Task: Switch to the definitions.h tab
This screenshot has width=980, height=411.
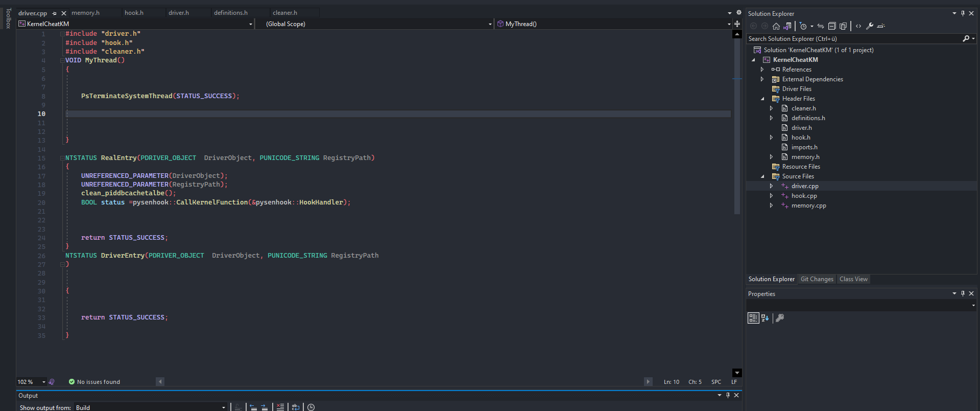Action: (231, 13)
